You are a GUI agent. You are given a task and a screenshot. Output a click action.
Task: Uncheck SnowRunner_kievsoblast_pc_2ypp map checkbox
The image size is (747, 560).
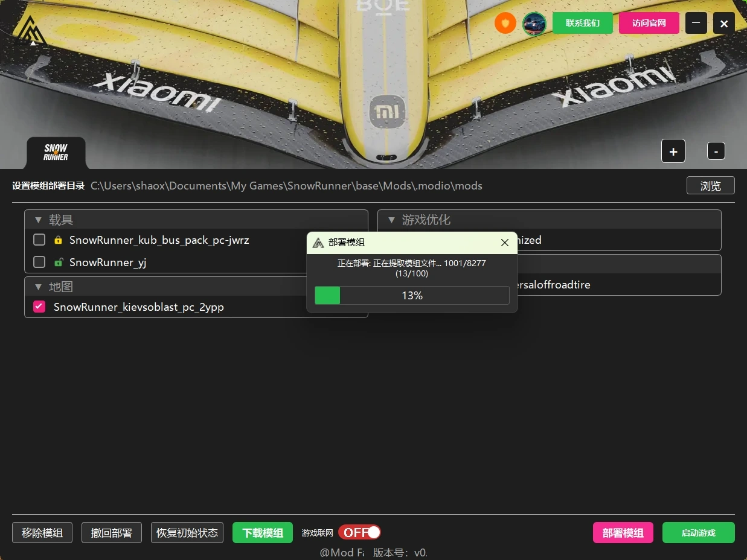(39, 307)
